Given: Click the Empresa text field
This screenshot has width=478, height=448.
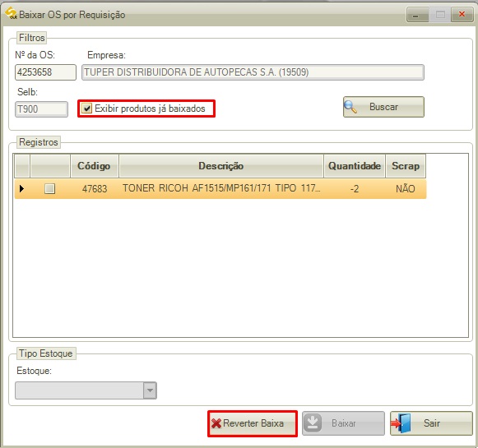Looking at the screenshot, I should (x=253, y=72).
